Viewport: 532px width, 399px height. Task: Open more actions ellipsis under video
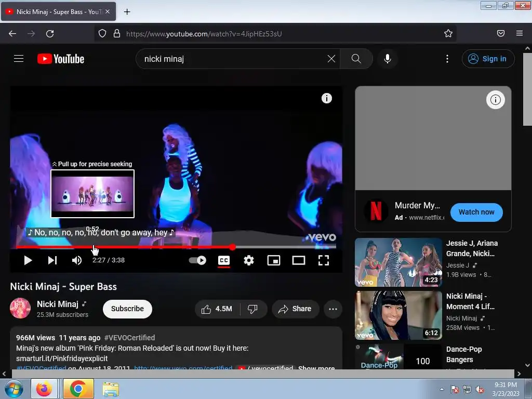click(x=333, y=309)
